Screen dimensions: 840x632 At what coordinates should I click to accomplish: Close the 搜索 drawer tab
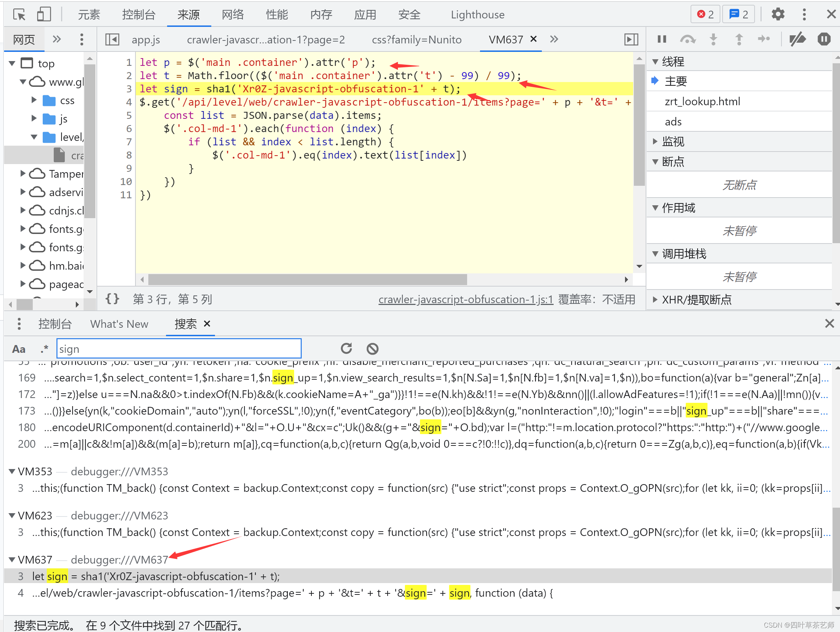pyautogui.click(x=207, y=323)
